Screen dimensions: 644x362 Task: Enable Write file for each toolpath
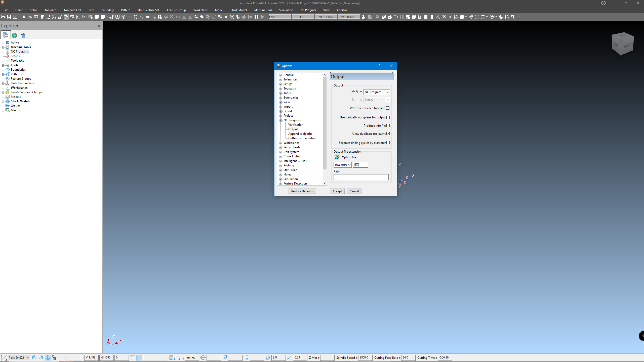pos(388,108)
